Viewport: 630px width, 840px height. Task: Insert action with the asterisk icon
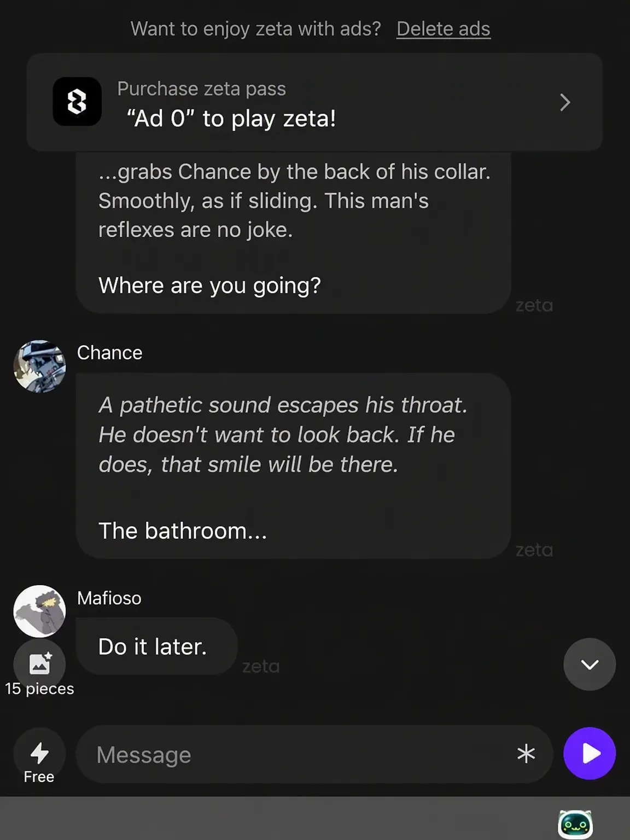[x=526, y=754]
